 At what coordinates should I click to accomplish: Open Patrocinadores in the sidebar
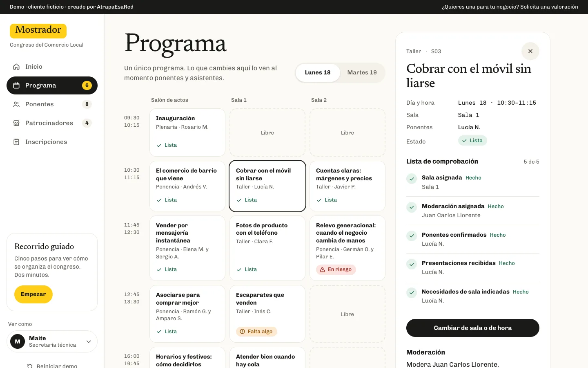pyautogui.click(x=52, y=123)
